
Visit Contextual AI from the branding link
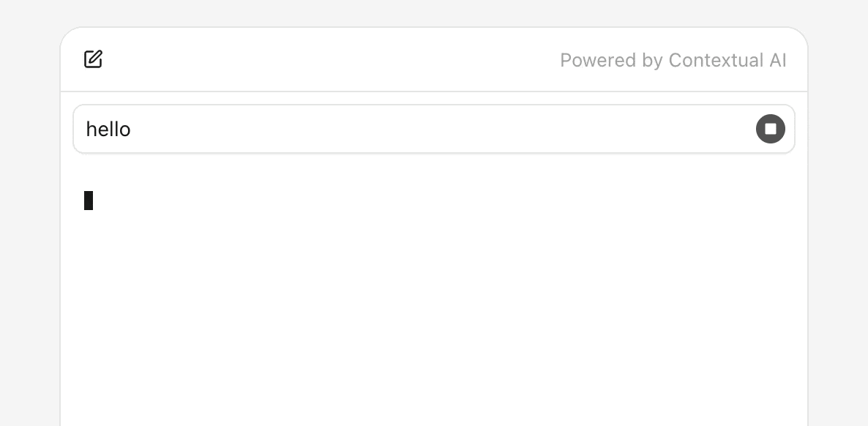tap(673, 61)
